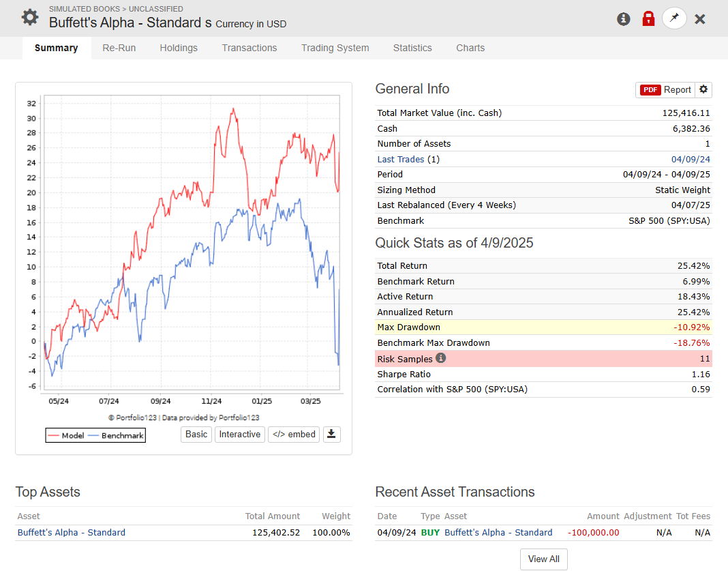This screenshot has width=728, height=571.
Task: Click the Total Amount 125,402.52 cell
Action: 276,532
